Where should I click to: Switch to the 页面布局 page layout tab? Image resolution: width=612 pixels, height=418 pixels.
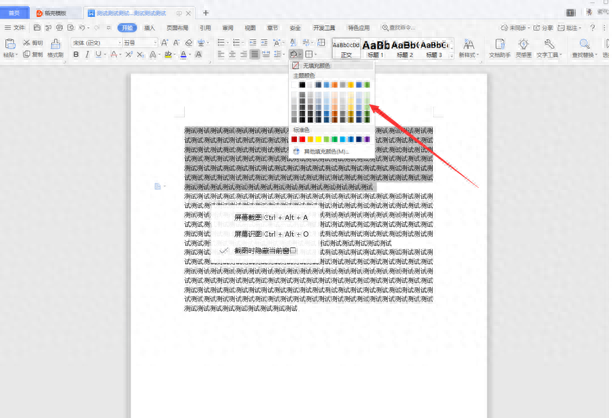click(176, 29)
